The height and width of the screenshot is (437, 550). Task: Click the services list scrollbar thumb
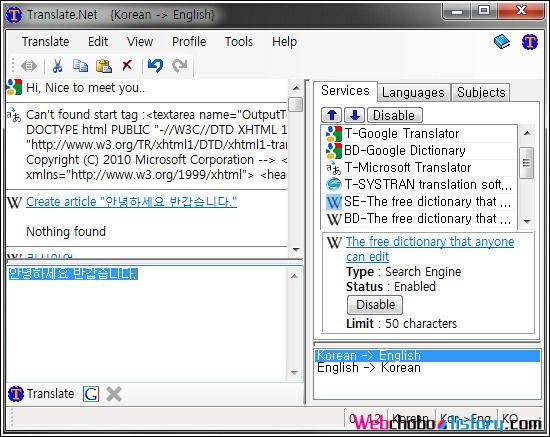(x=526, y=163)
